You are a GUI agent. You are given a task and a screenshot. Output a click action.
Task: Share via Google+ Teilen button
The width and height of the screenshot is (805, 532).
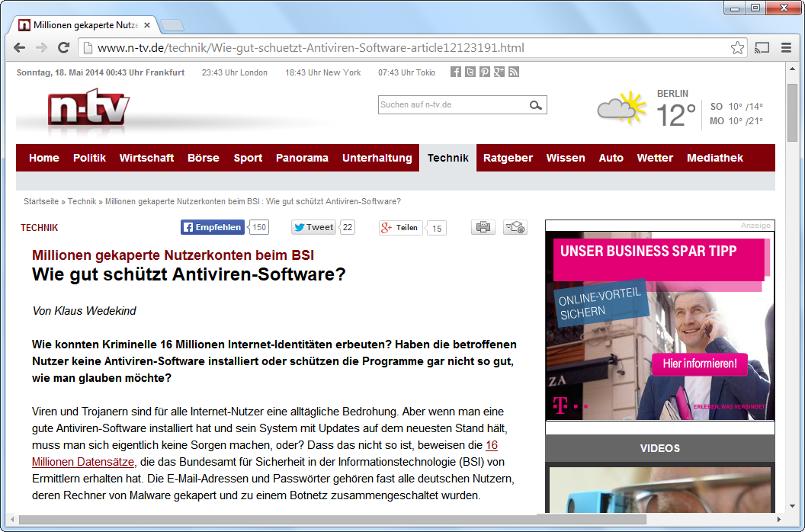(x=400, y=227)
